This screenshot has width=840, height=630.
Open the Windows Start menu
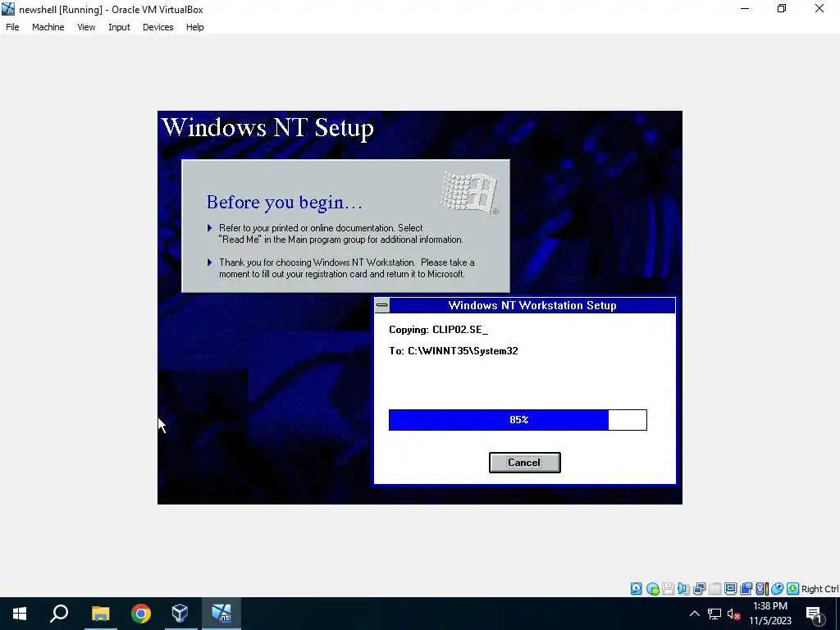(20, 614)
